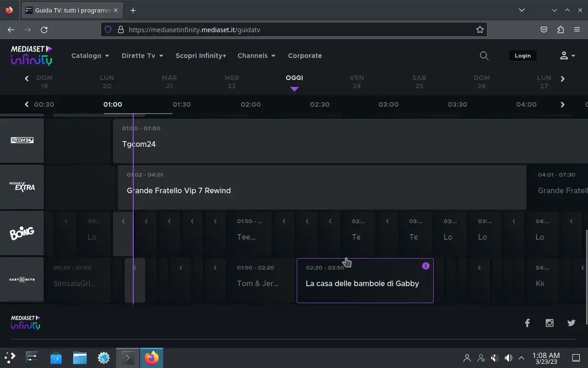This screenshot has height=368, width=588.
Task: Shift timeline earlier with left time arrow
Action: 27,104
